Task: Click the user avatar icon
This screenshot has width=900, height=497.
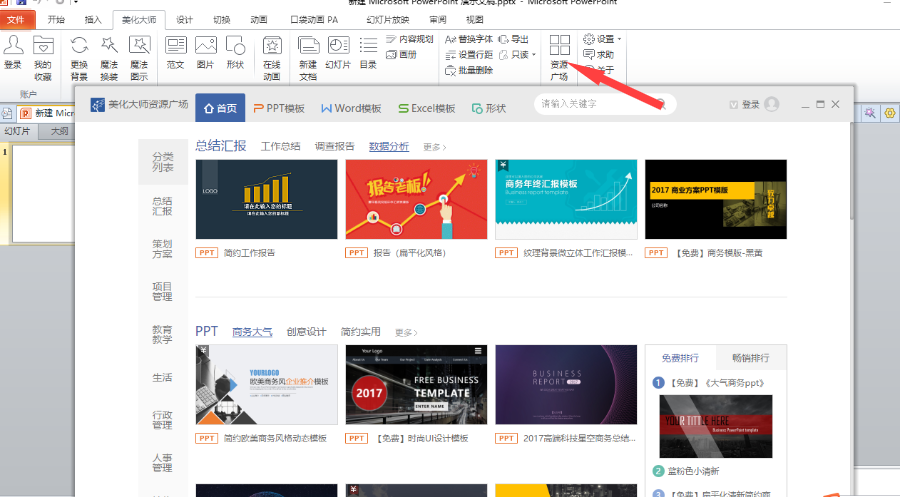Action: [x=772, y=104]
